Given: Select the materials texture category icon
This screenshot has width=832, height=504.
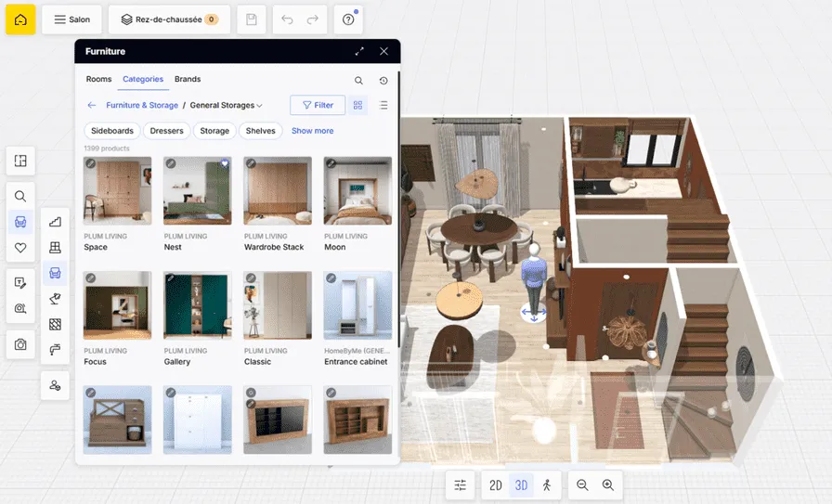Looking at the screenshot, I should pos(55,324).
